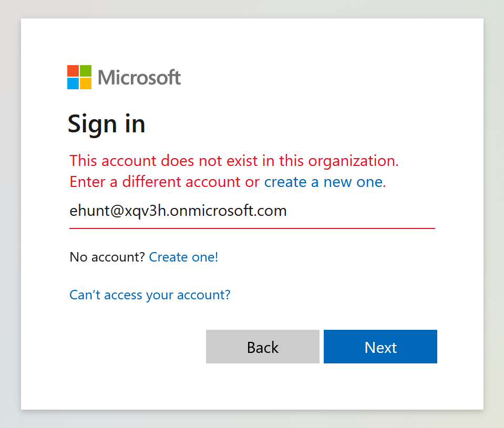The image size is (504, 428).
Task: Continue with the blue Next button
Action: [x=380, y=347]
